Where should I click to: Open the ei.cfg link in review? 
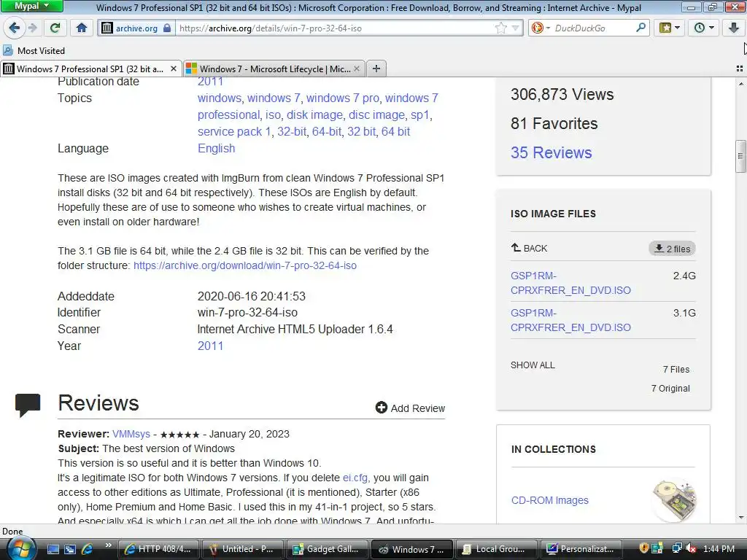pos(355,478)
